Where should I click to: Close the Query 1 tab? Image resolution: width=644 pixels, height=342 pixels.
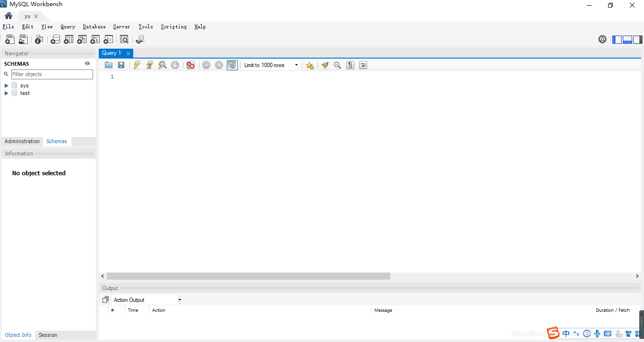click(x=128, y=53)
